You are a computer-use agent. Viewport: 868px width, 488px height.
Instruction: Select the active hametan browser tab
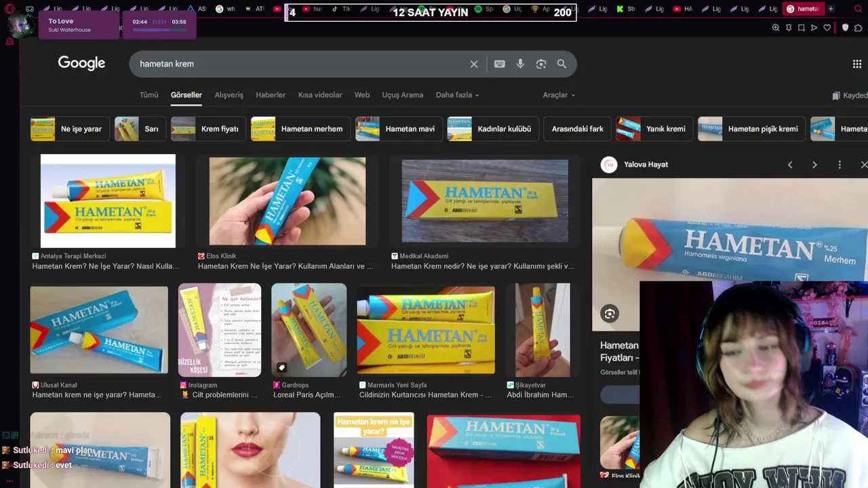coord(802,9)
